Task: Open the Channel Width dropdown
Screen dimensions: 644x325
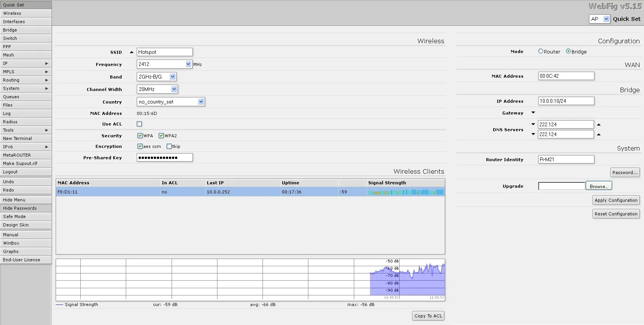Action: pyautogui.click(x=157, y=89)
